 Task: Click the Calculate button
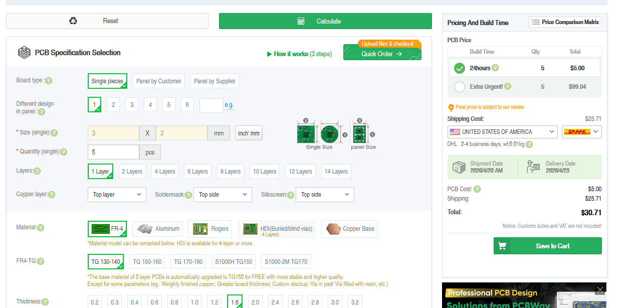pyautogui.click(x=325, y=21)
